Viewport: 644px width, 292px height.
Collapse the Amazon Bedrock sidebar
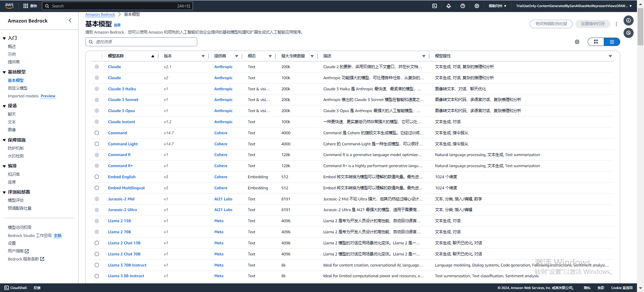(x=70, y=20)
